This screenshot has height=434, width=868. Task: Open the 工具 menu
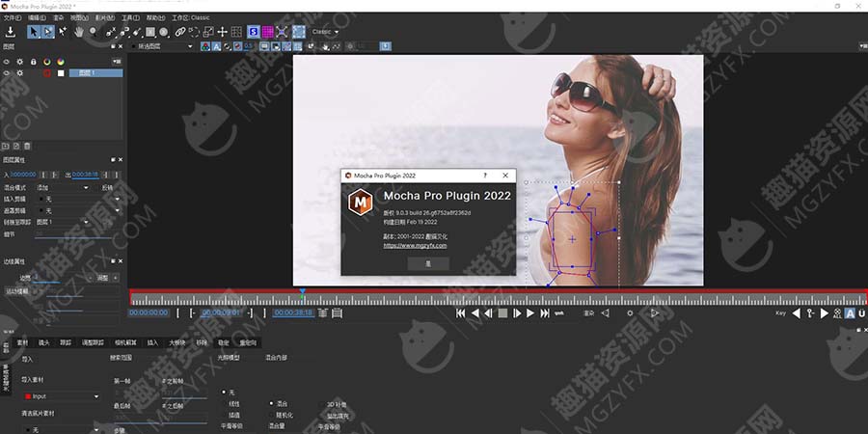point(130,17)
